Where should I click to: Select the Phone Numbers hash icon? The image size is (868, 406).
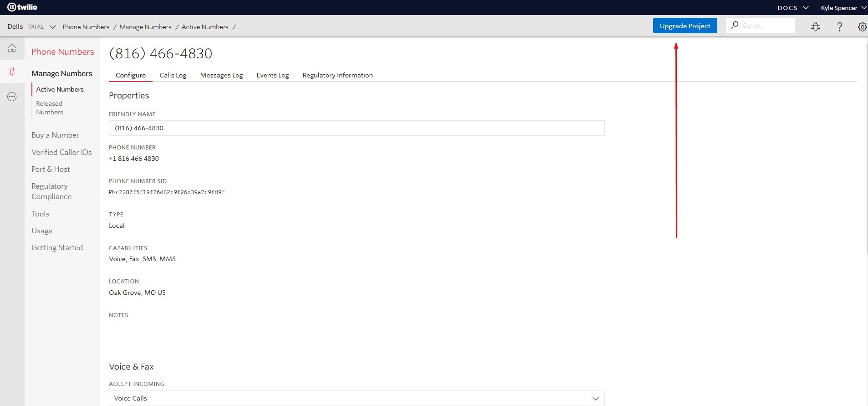tap(12, 72)
